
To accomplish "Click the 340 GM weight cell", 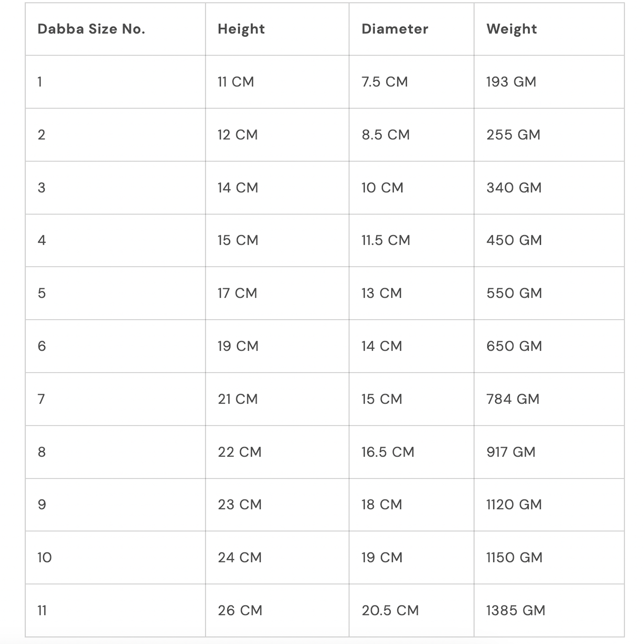I will (514, 188).
